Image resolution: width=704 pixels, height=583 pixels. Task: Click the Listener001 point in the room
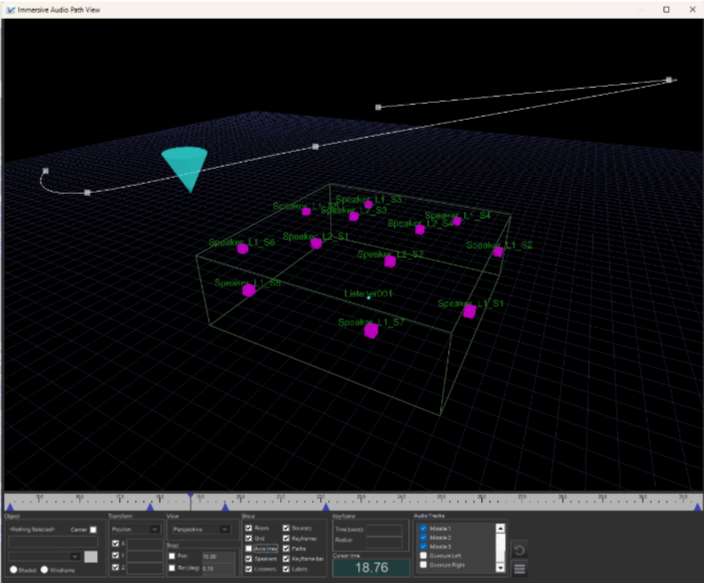point(369,297)
